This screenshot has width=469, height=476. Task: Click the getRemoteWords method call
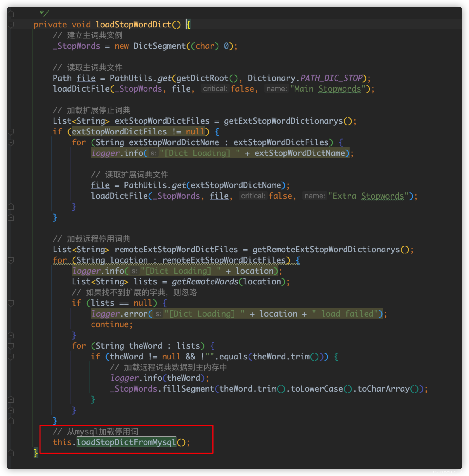click(205, 282)
